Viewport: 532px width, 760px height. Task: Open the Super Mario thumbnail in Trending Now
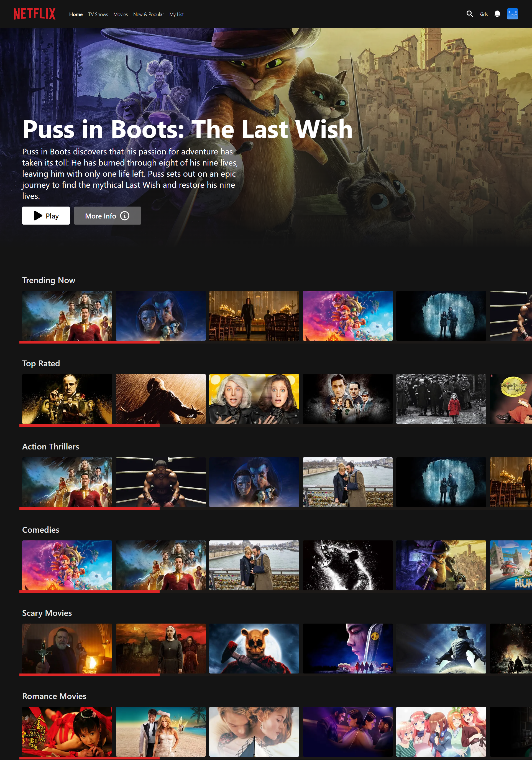coord(348,316)
